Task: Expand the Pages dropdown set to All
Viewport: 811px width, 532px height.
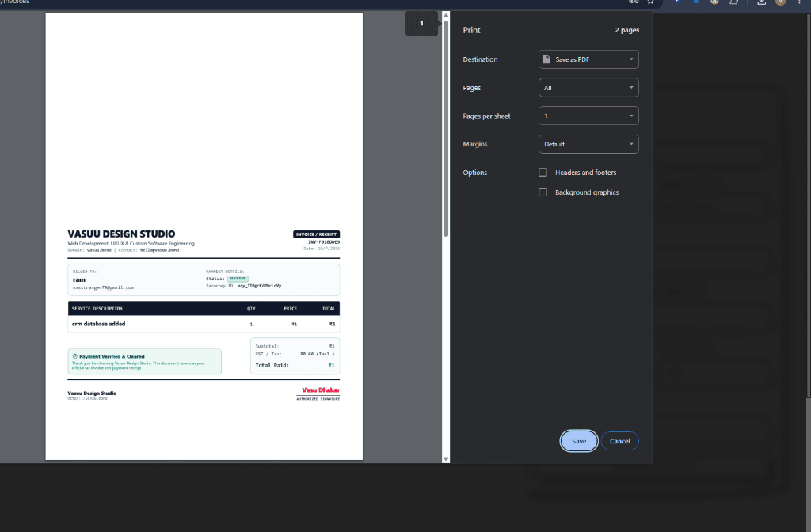Action: coord(588,88)
